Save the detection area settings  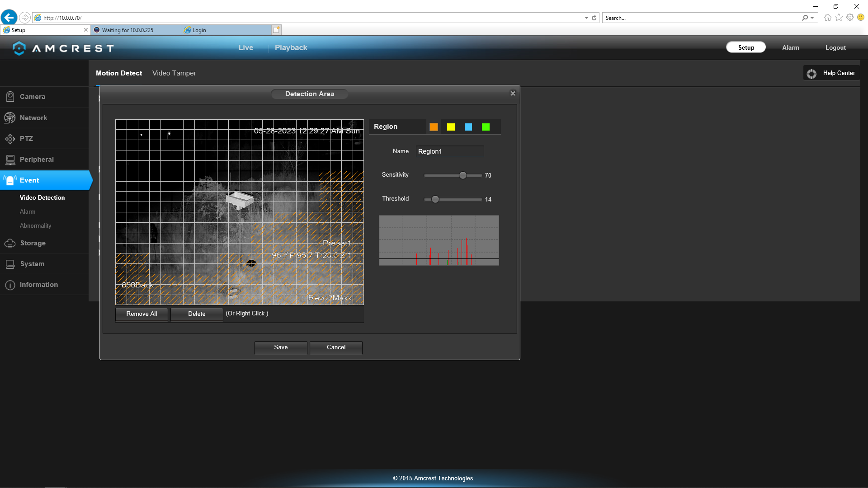click(281, 347)
